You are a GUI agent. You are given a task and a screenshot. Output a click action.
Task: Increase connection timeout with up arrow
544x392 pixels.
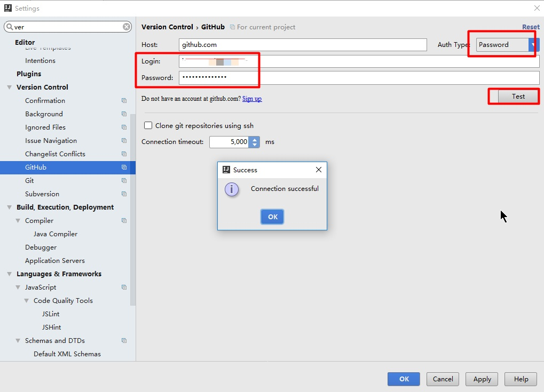click(x=255, y=139)
